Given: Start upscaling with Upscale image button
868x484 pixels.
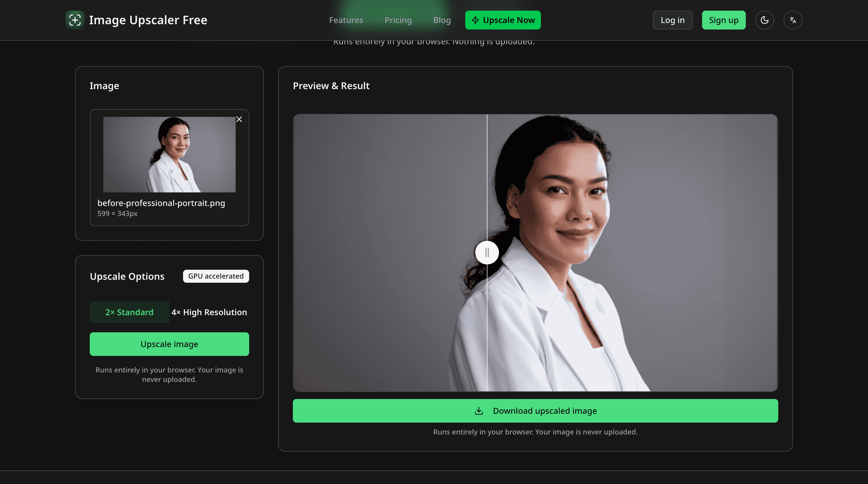Looking at the screenshot, I should (x=169, y=344).
